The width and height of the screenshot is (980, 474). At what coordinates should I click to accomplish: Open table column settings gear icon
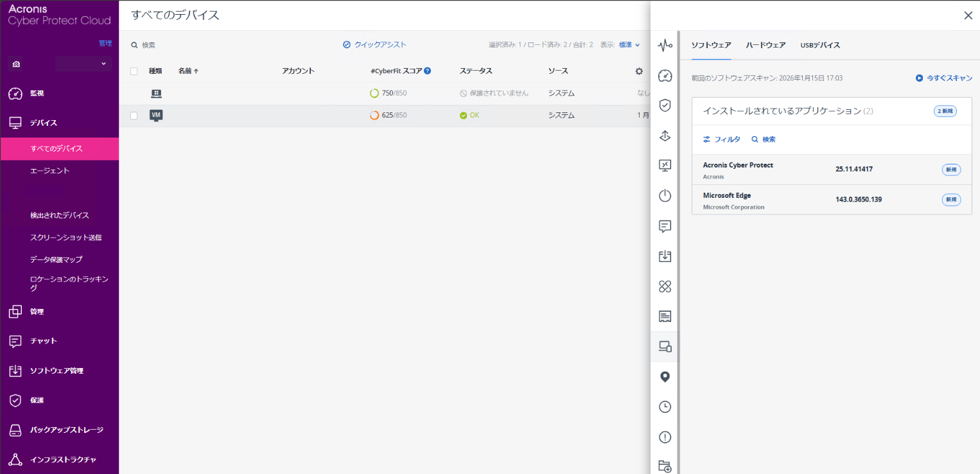(x=639, y=71)
